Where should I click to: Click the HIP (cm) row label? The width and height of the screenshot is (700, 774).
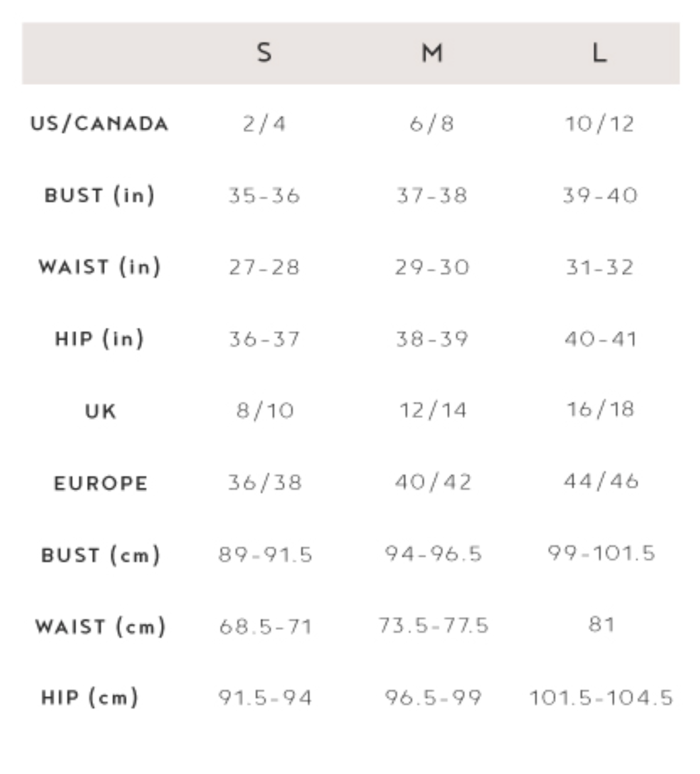tap(90, 697)
